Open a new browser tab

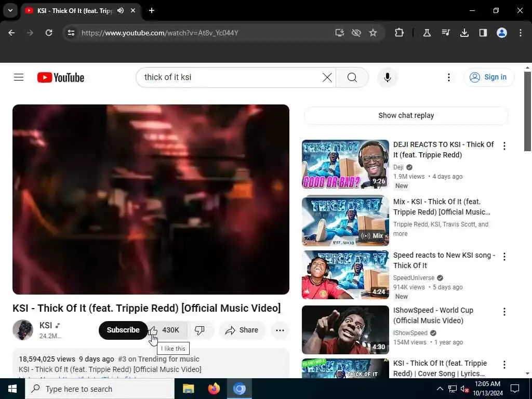(x=152, y=10)
